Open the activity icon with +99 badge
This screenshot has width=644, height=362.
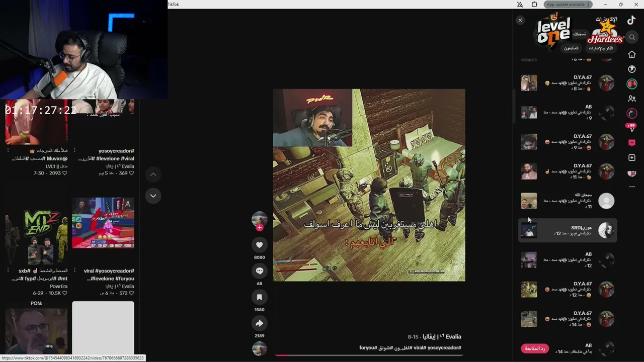(631, 128)
